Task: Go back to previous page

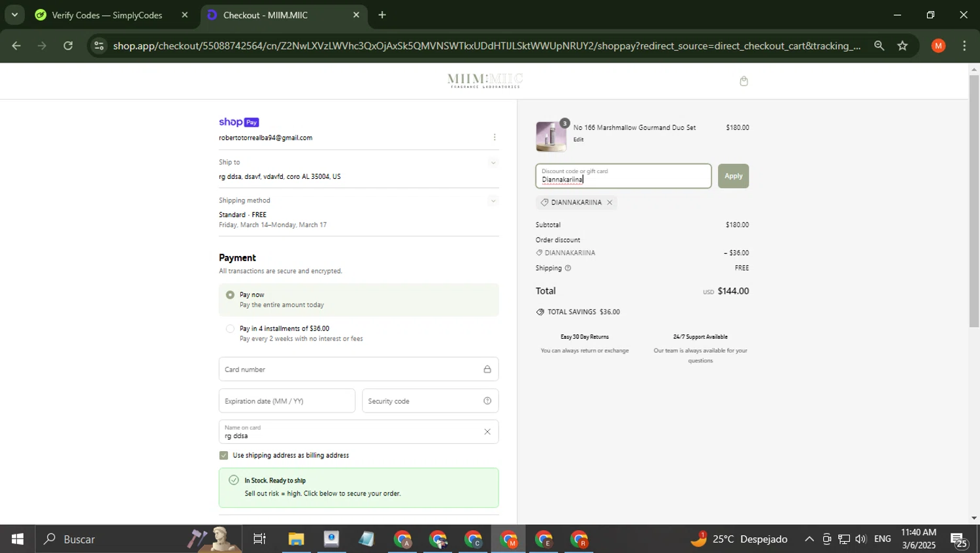Action: [16, 46]
